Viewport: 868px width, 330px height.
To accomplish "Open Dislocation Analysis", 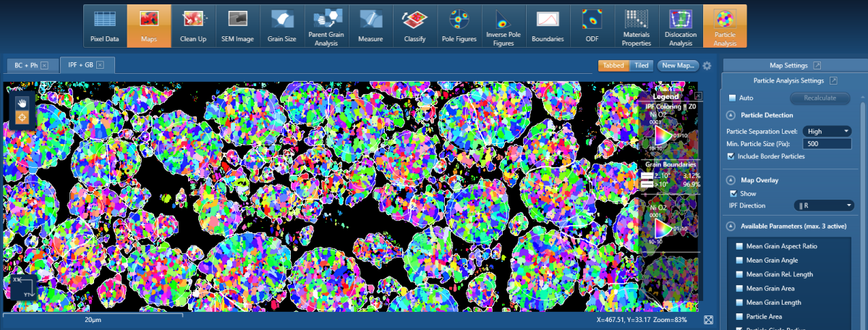I will pos(680,25).
